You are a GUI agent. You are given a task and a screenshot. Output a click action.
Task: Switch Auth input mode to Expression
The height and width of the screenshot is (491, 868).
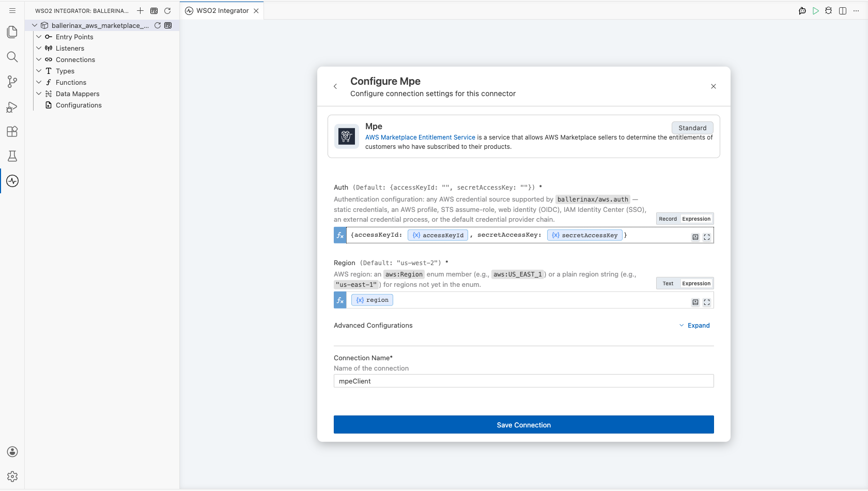[x=696, y=219]
